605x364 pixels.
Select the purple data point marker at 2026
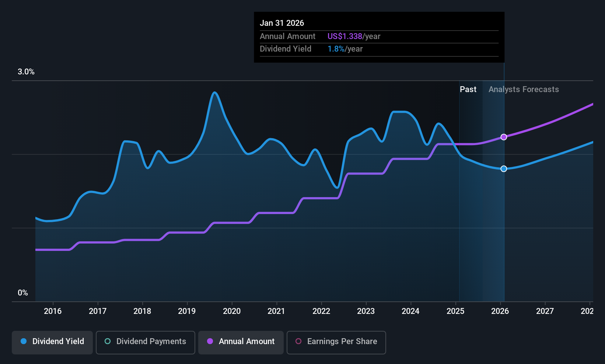(504, 137)
